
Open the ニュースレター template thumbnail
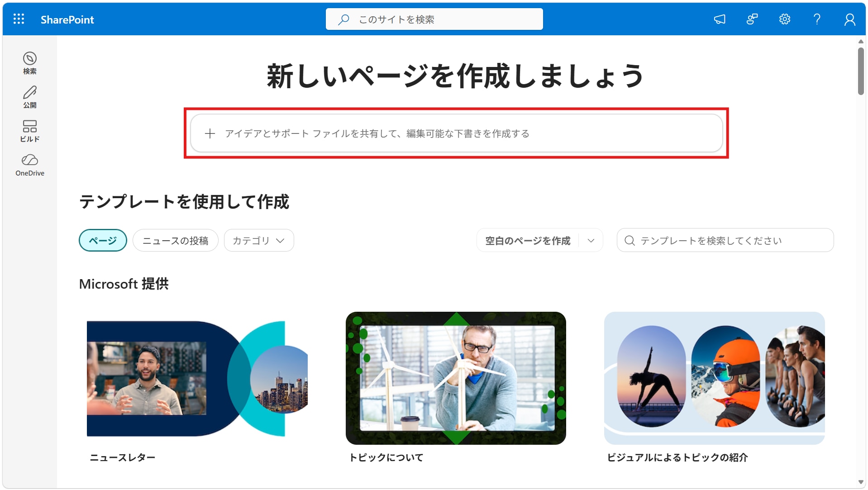(x=197, y=378)
